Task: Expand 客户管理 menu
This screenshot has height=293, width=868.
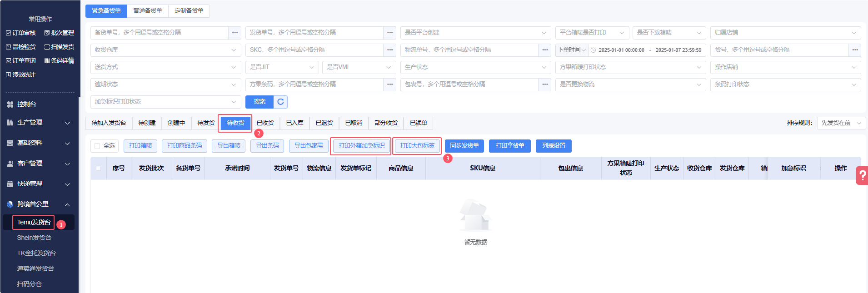Action: [40, 164]
